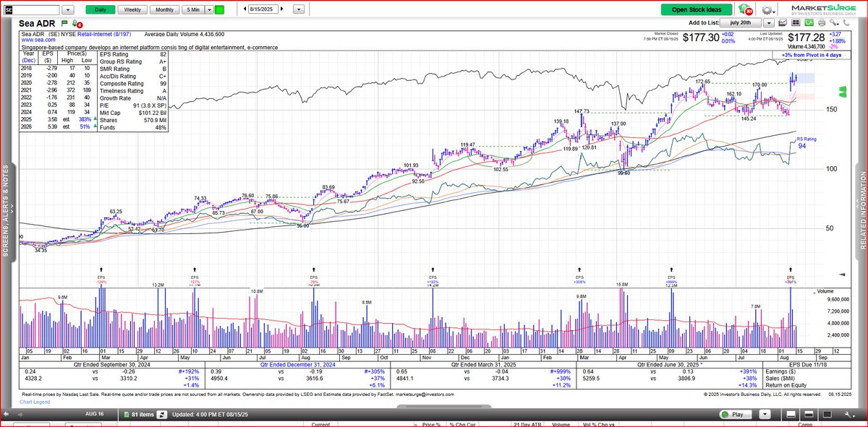Image resolution: width=868 pixels, height=427 pixels.
Task: Click the line chart view icon
Action: [783, 22]
